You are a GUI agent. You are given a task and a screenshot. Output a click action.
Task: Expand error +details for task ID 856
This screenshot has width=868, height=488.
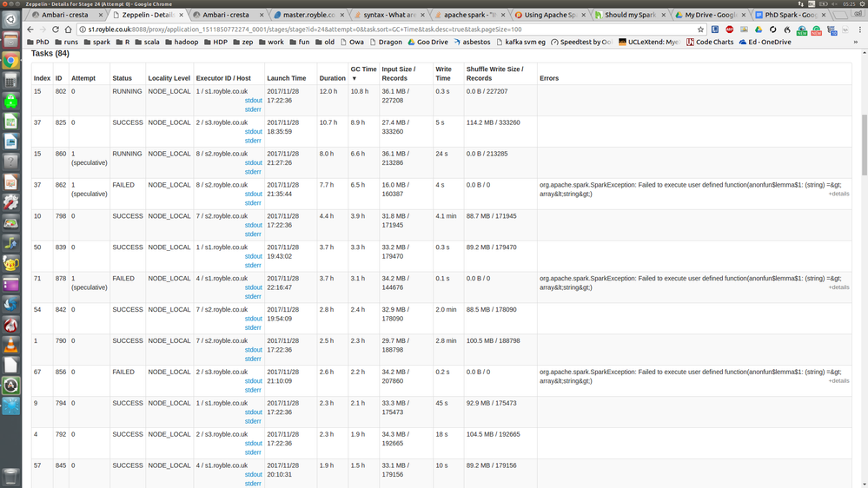point(838,380)
